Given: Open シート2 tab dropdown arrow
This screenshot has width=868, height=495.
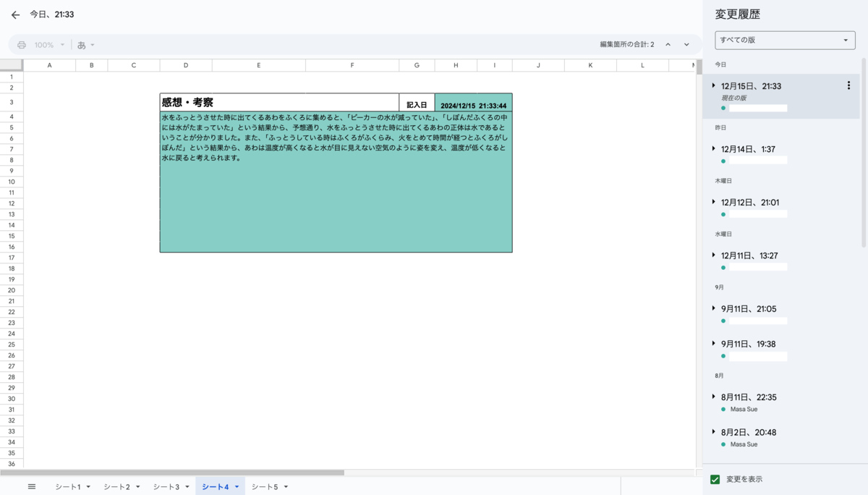Looking at the screenshot, I should click(x=137, y=487).
